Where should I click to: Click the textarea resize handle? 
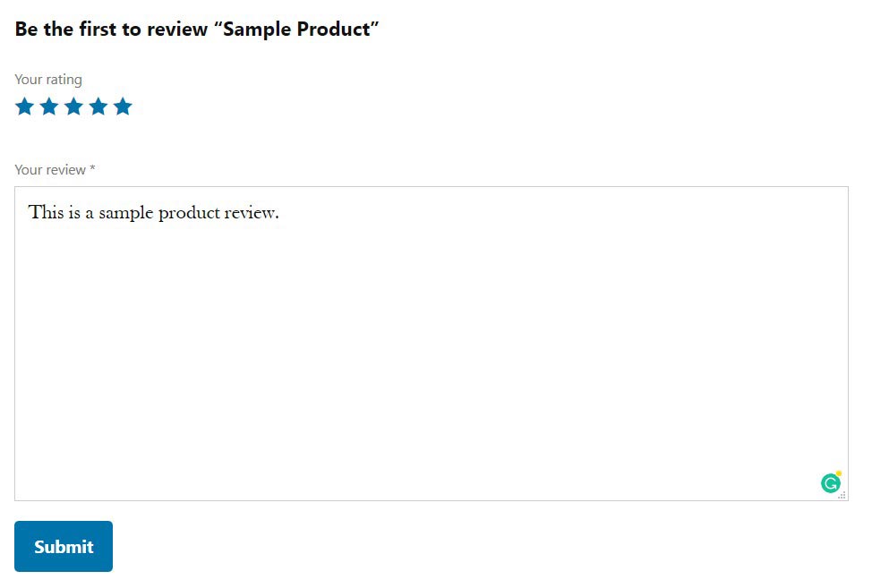(x=842, y=495)
